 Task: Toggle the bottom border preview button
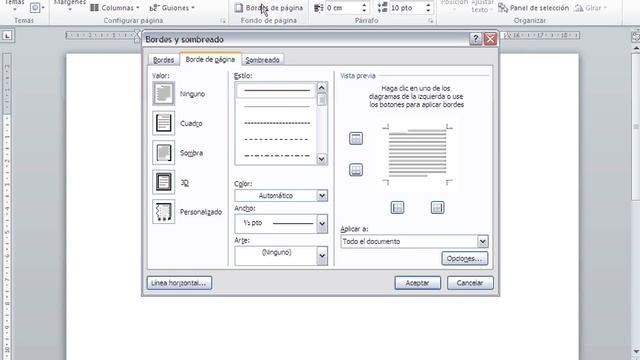[356, 169]
